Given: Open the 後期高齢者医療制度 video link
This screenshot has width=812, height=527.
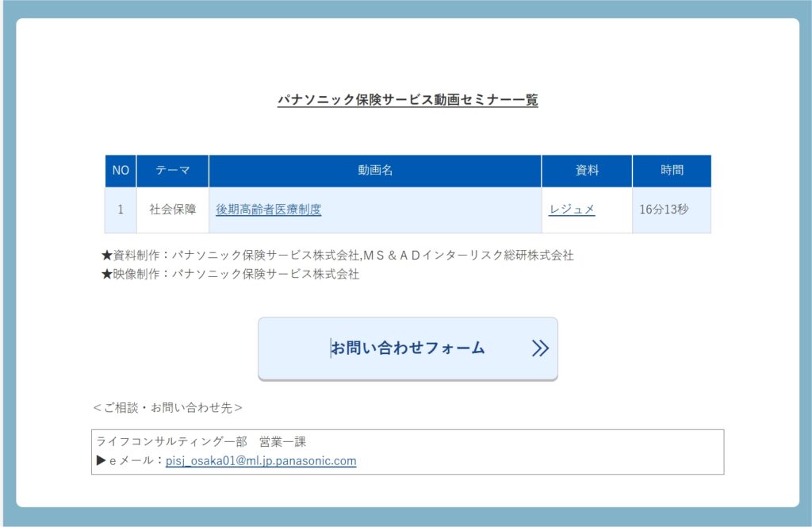Looking at the screenshot, I should click(x=269, y=210).
